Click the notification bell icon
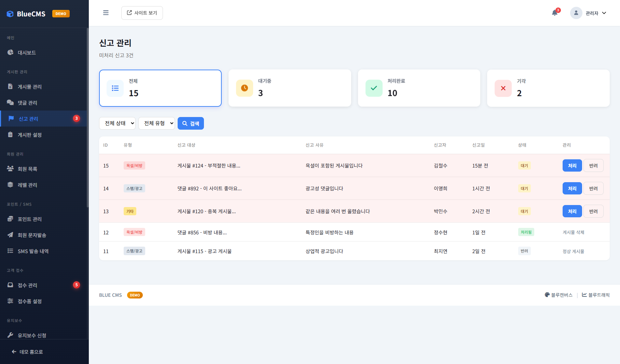 (555, 13)
